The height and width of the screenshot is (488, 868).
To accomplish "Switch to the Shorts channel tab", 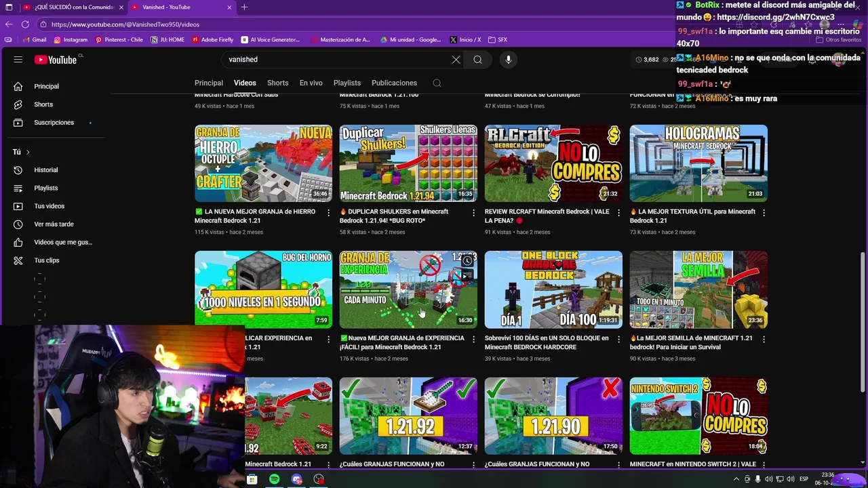I will pyautogui.click(x=278, y=83).
